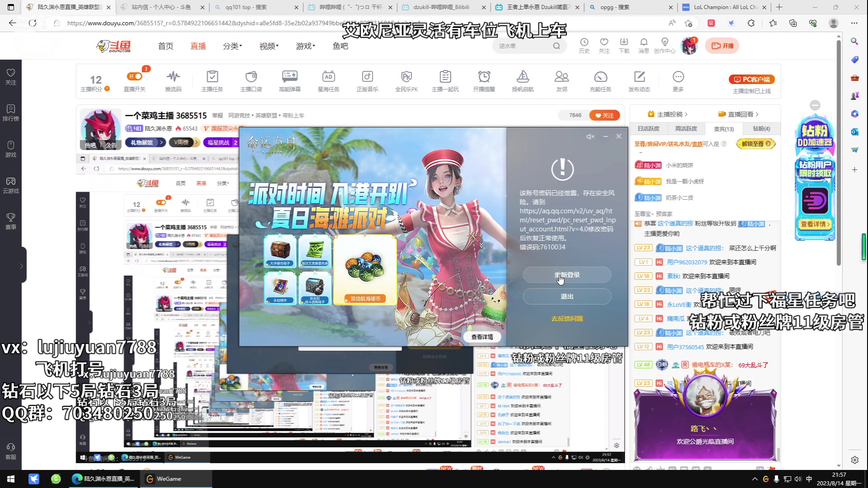Open WeGame in the taskbar
Screen dimensions: 868x488
(x=175, y=479)
